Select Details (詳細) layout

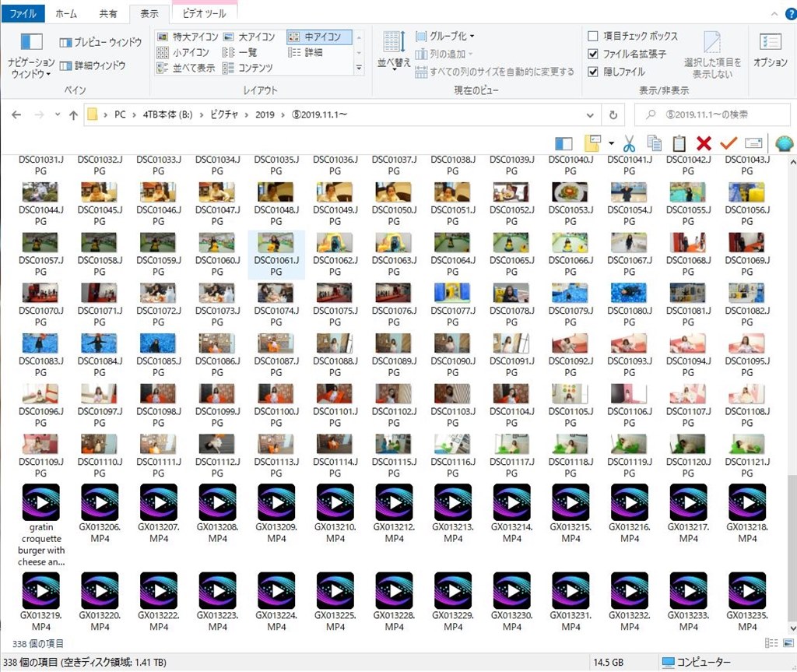click(305, 52)
